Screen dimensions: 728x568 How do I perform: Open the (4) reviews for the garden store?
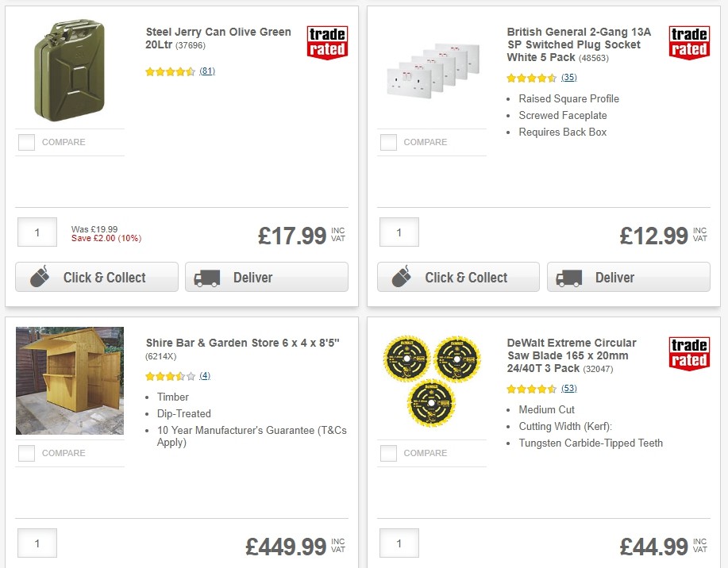[204, 375]
